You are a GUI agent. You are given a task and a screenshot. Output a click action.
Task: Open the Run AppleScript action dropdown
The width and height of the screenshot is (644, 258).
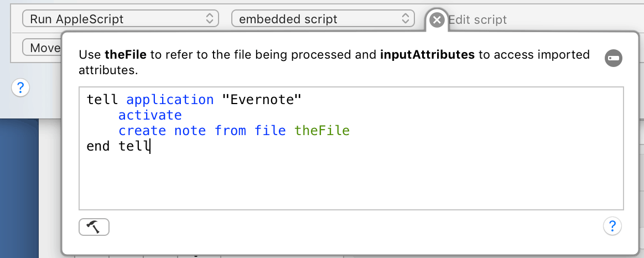click(121, 19)
